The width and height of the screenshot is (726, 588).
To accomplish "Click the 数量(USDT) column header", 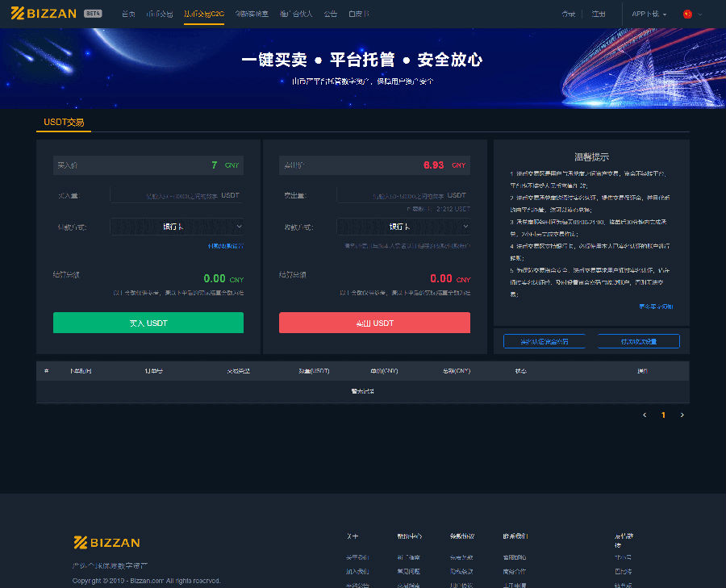I will pyautogui.click(x=314, y=371).
